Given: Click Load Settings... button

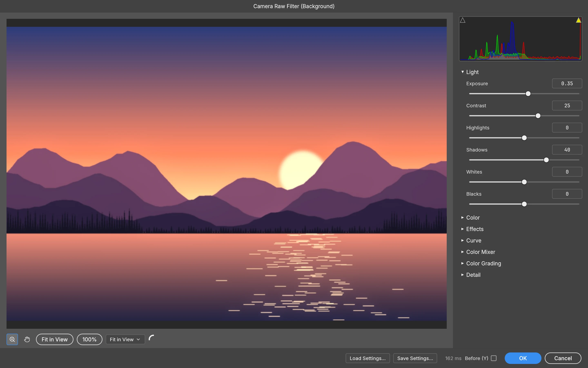Looking at the screenshot, I should click(x=368, y=358).
